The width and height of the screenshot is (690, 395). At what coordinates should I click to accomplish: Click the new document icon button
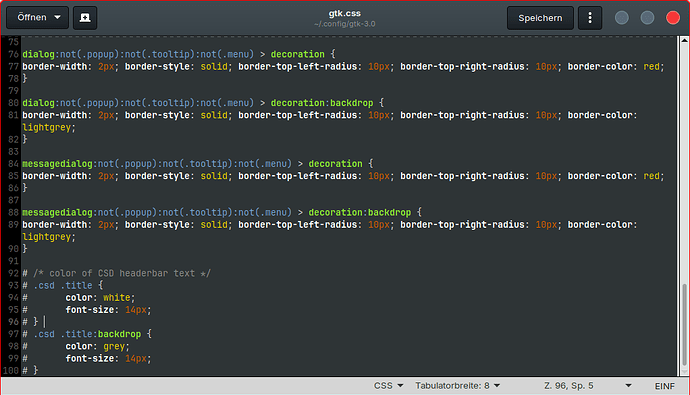click(85, 18)
